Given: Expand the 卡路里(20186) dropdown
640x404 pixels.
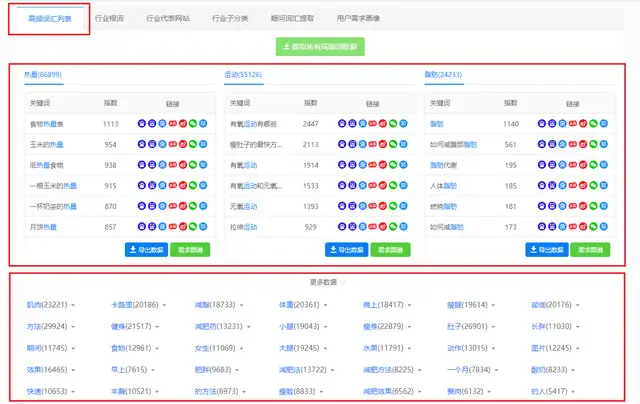Looking at the screenshot, I should point(164,305).
